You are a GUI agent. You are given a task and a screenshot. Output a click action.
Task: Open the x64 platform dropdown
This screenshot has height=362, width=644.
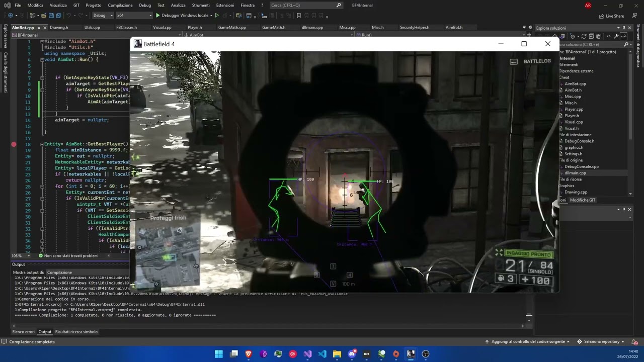[134, 16]
